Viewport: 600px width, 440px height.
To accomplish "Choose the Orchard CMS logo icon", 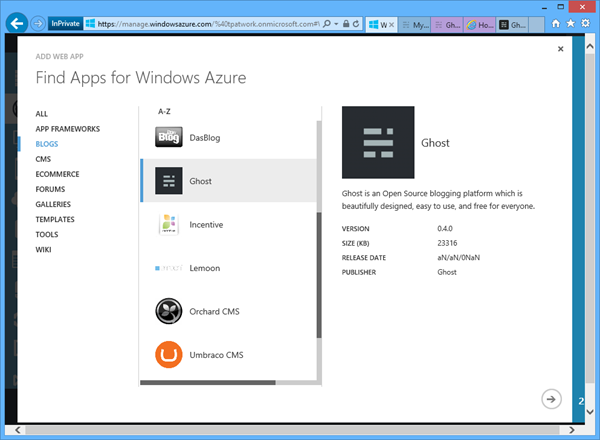I will pyautogui.click(x=168, y=312).
